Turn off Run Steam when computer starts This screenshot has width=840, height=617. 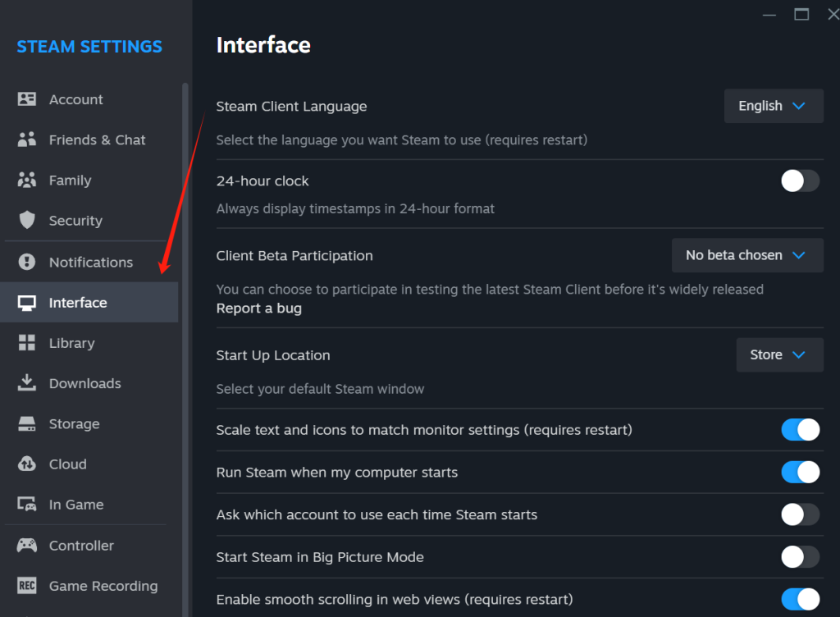click(x=800, y=472)
